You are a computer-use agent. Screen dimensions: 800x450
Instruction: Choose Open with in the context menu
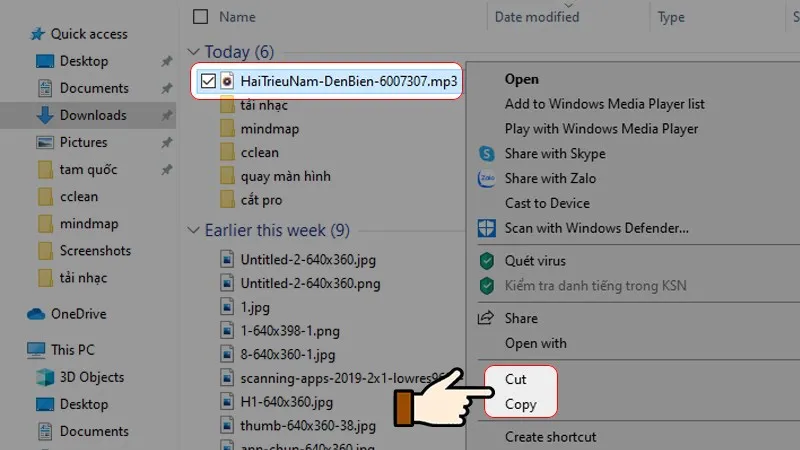(x=536, y=343)
